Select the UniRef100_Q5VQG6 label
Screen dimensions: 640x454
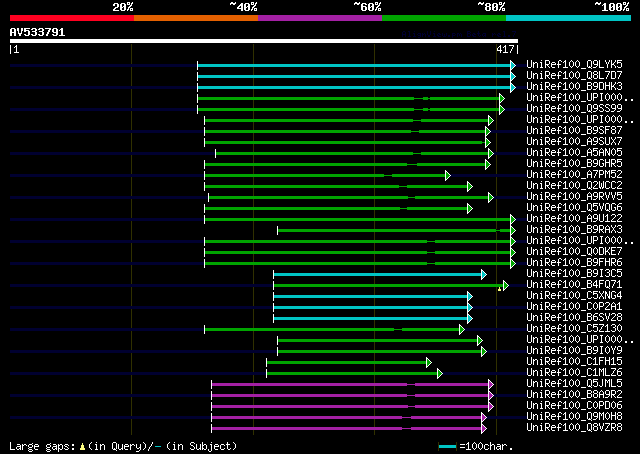[574, 207]
